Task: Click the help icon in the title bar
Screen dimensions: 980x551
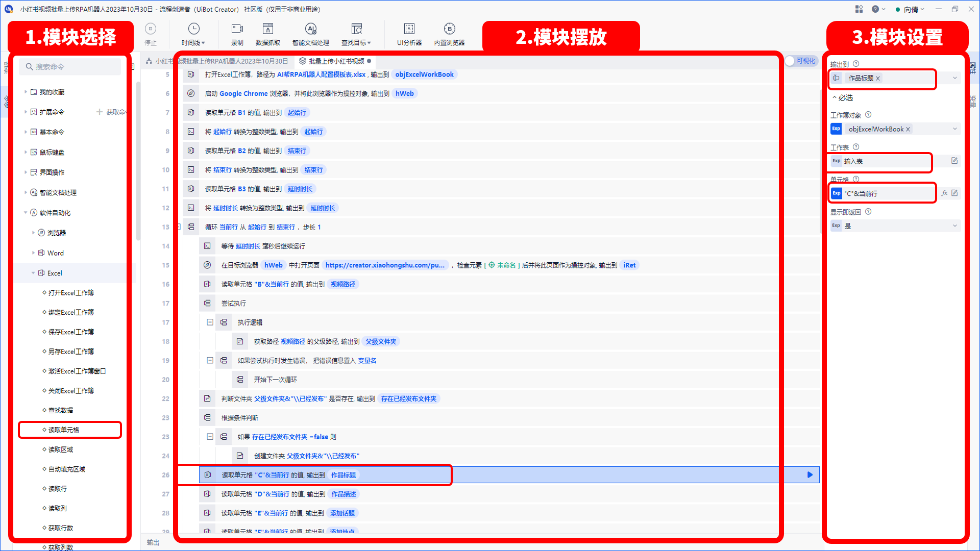Action: point(875,9)
